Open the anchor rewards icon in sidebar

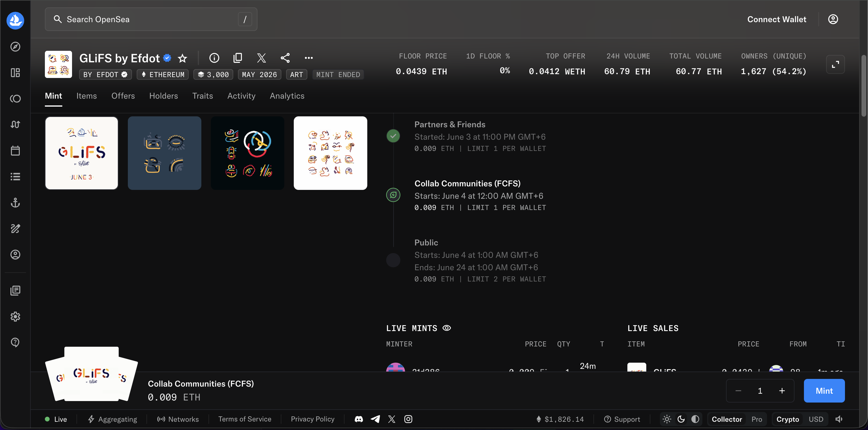15,203
